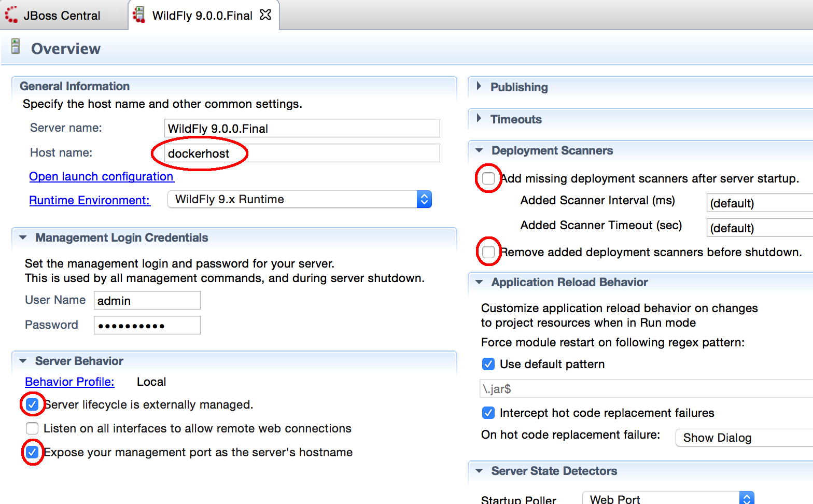Toggle Server lifecycle is externally managed
Viewport: 813px width, 504px height.
pos(32,404)
